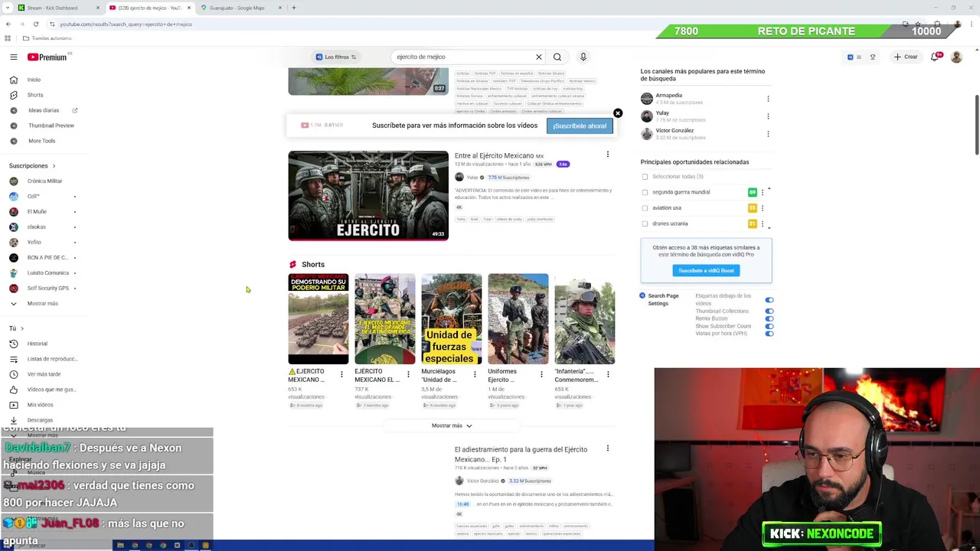980x551 pixels.
Task: Toggle Remix Button setting
Action: [769, 319]
